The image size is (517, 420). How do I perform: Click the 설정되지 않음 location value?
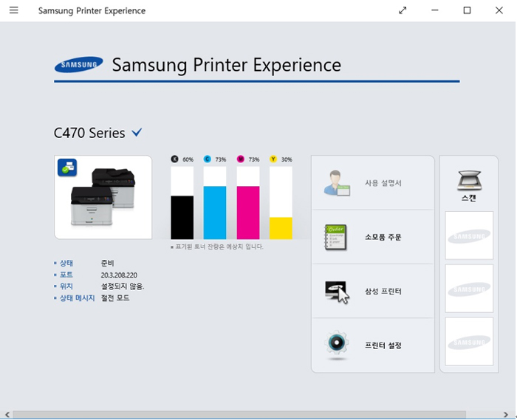[123, 286]
